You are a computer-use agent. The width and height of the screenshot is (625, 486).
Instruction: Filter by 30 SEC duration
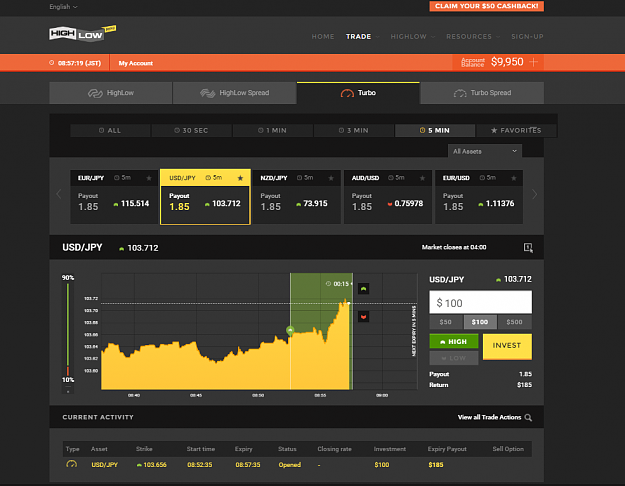191,130
